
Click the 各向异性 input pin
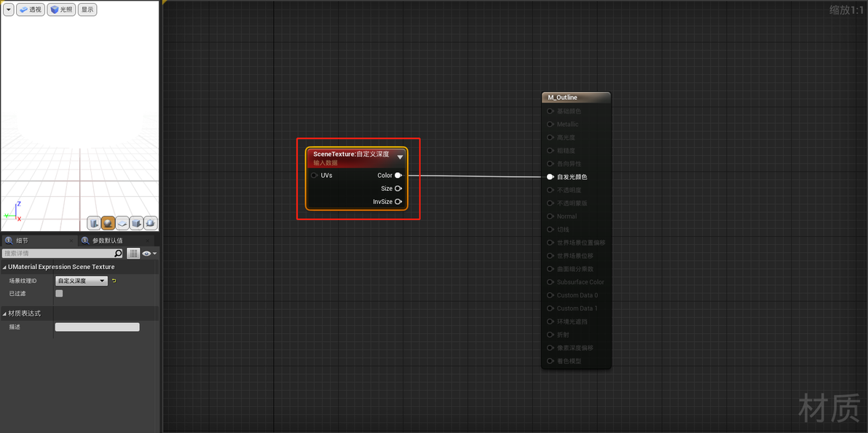(551, 164)
